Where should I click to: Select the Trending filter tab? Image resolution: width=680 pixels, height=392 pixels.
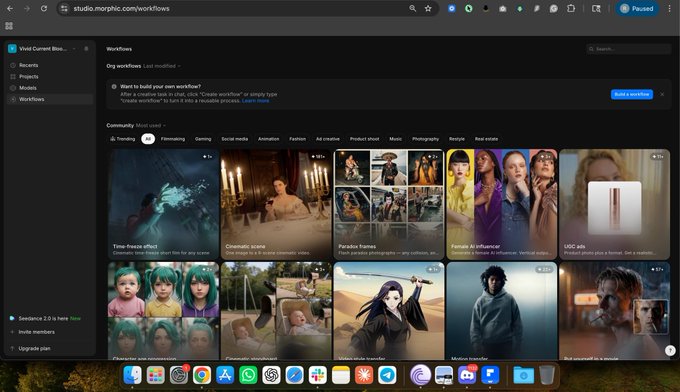123,139
